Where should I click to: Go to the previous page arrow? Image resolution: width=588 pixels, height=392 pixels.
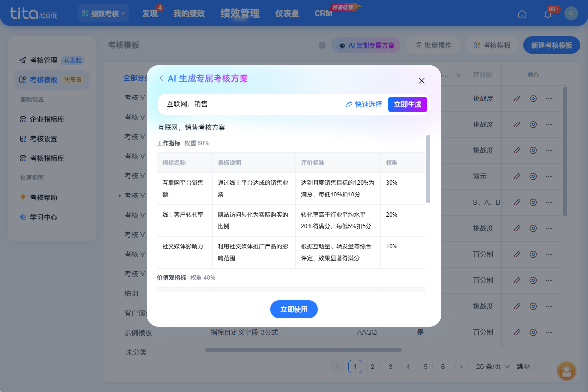(338, 367)
